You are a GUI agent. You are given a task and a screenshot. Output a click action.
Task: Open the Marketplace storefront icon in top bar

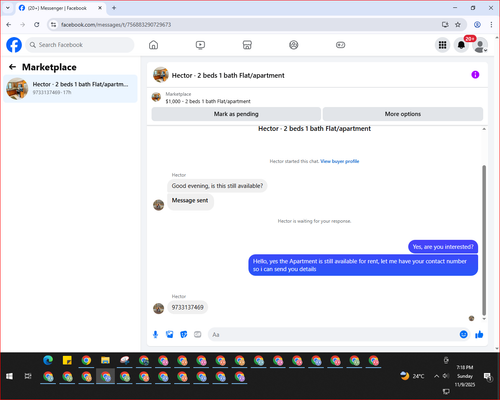tap(247, 45)
